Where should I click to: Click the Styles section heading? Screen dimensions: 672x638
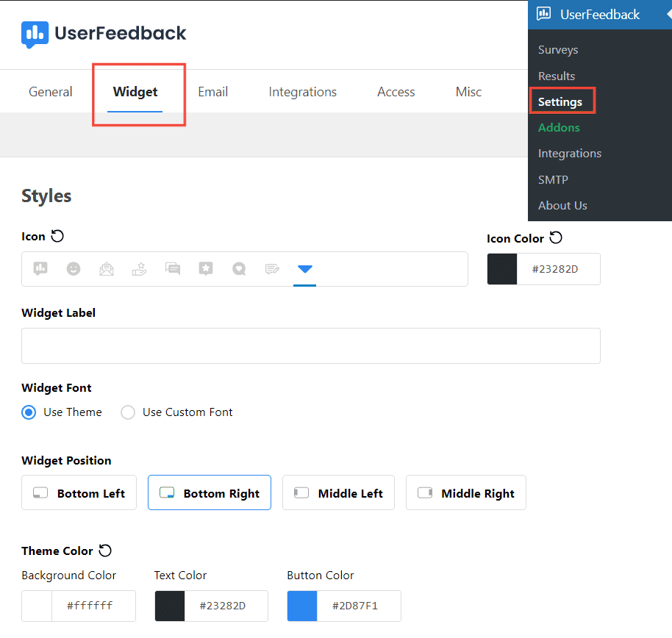point(46,196)
